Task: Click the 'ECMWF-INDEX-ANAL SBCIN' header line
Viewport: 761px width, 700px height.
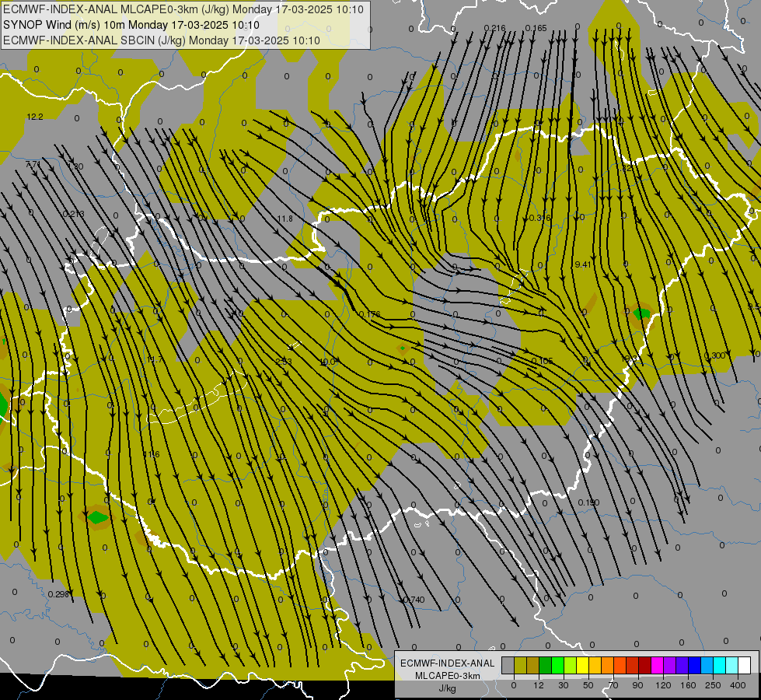Action: tap(162, 40)
